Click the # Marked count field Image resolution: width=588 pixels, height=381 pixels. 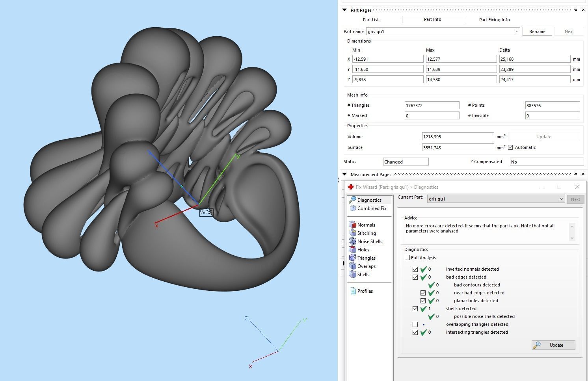[432, 115]
